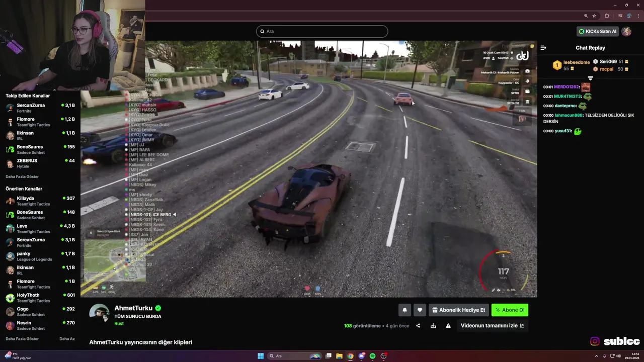Open the Chrome profile avatar in toolbar
The width and height of the screenshot is (644, 362).
click(628, 16)
